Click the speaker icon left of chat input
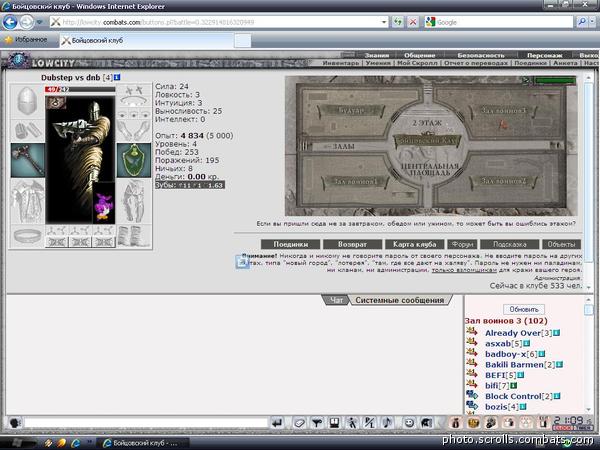Image resolution: width=600 pixels, height=450 pixels. [x=15, y=423]
